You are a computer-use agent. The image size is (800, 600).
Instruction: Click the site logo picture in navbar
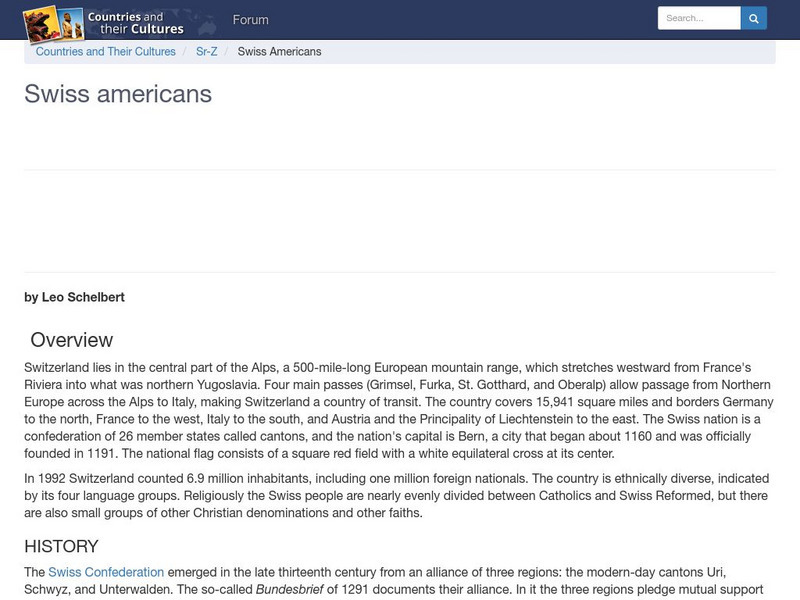point(53,20)
